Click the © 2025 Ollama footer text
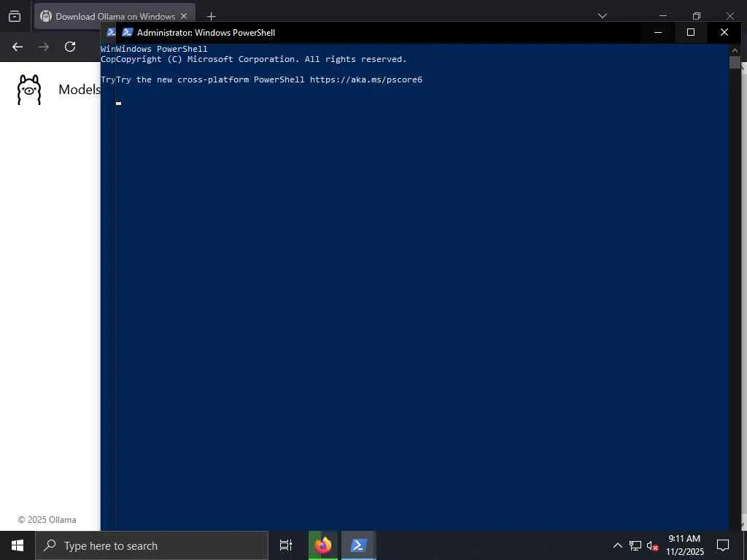 tap(47, 519)
